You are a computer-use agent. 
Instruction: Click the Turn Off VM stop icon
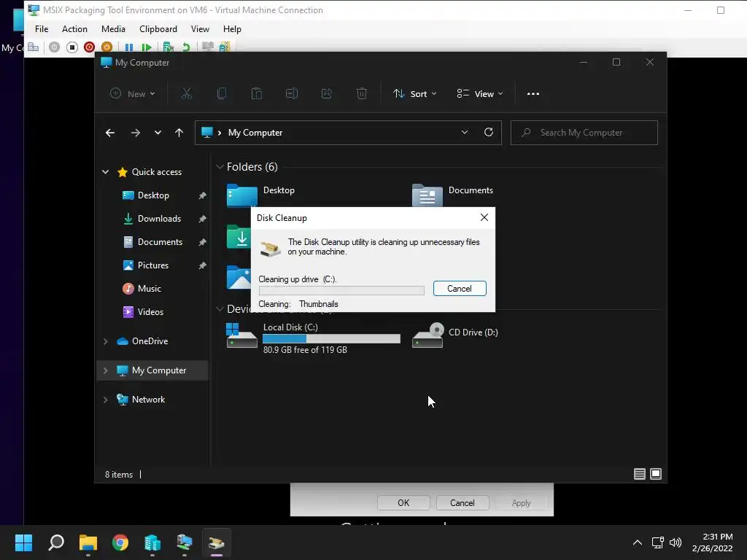pyautogui.click(x=72, y=47)
